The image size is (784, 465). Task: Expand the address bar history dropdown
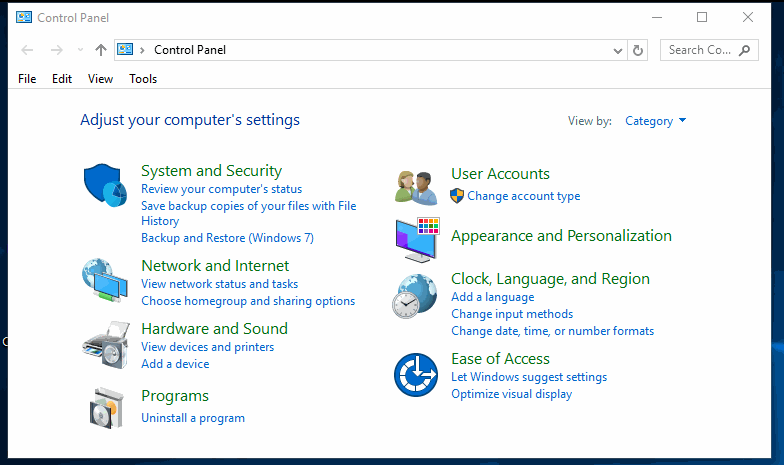coord(618,50)
